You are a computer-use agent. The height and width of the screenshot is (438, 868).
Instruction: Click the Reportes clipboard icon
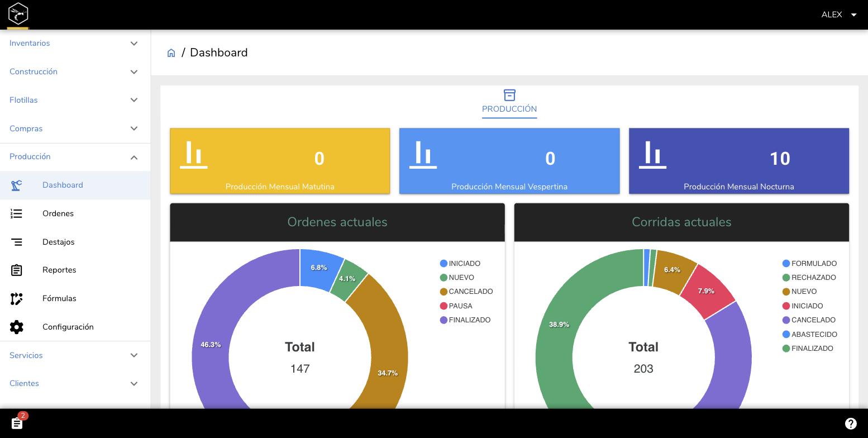click(17, 270)
